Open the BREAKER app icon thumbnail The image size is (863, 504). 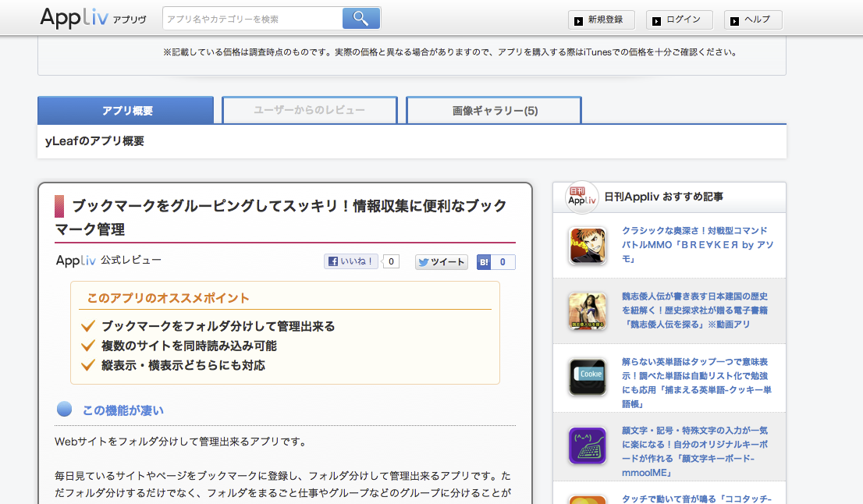(x=588, y=246)
